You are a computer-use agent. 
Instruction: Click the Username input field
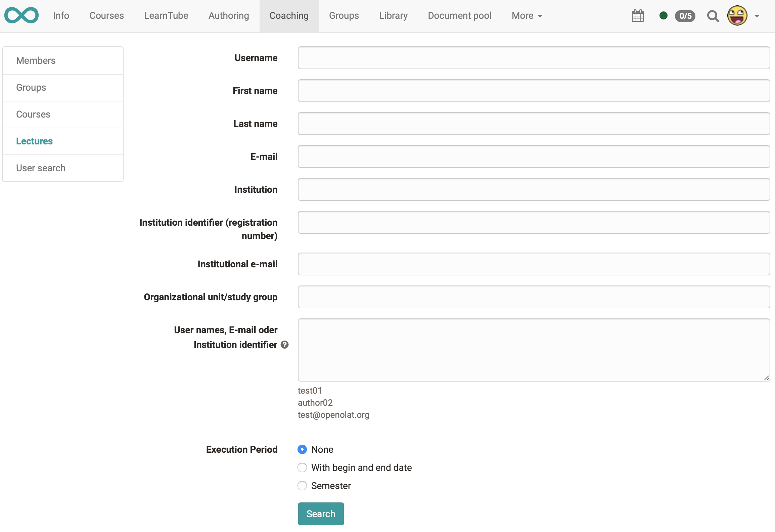point(534,58)
